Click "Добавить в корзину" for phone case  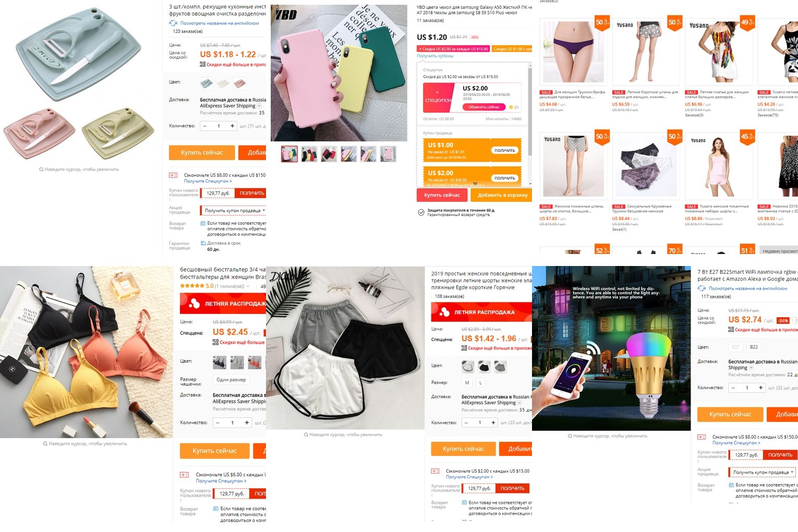(503, 195)
